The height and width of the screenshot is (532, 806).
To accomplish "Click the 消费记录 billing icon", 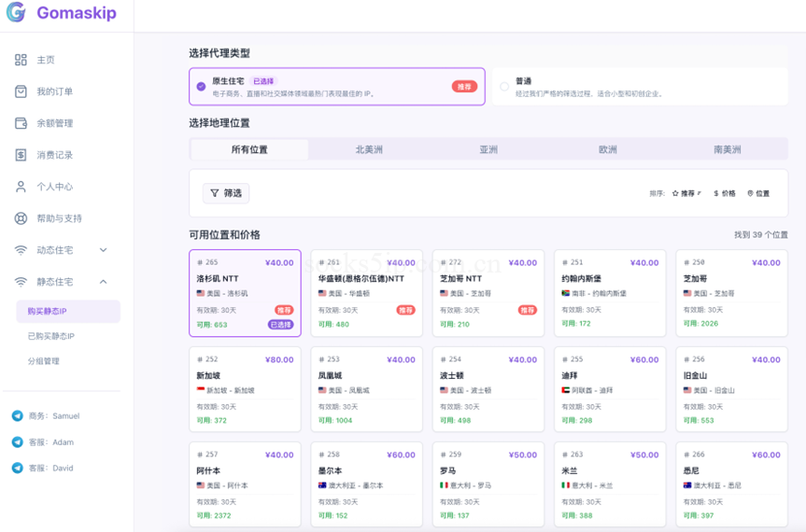I will tap(21, 155).
